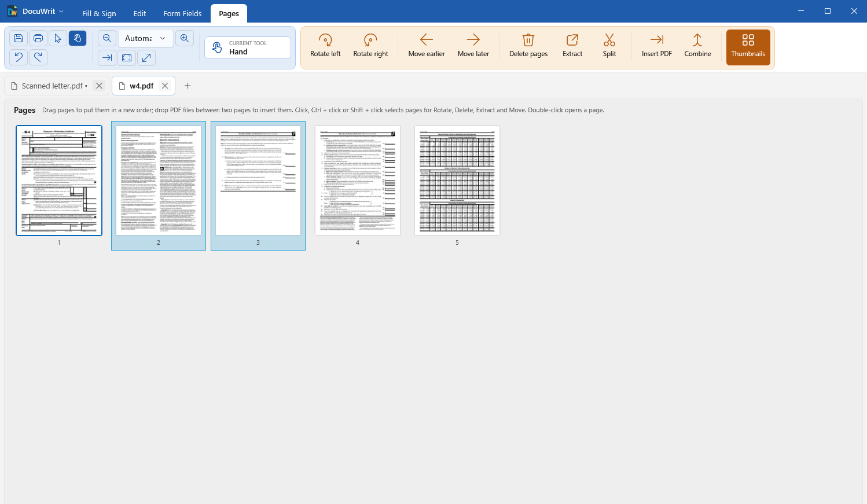Screen dimensions: 867x504
Task: Undo the last action
Action: point(19,57)
